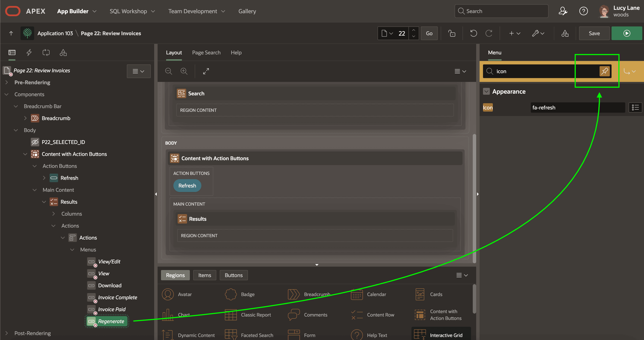The width and height of the screenshot is (644, 340).
Task: Expand the Refresh button node
Action: pyautogui.click(x=44, y=178)
